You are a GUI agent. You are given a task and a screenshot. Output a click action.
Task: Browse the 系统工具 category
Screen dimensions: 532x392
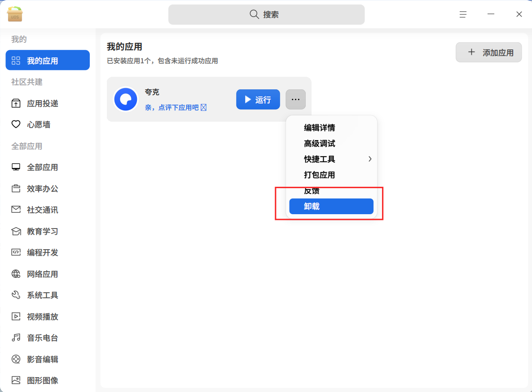48,295
